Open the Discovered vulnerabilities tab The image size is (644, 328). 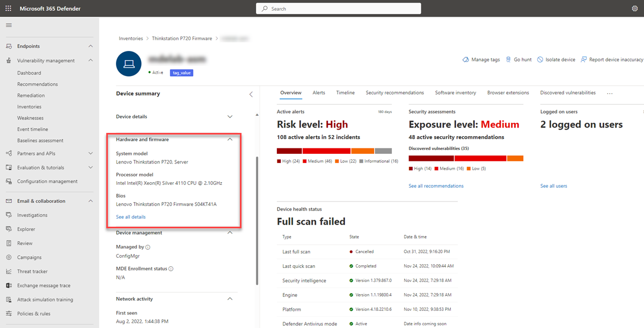tap(568, 93)
